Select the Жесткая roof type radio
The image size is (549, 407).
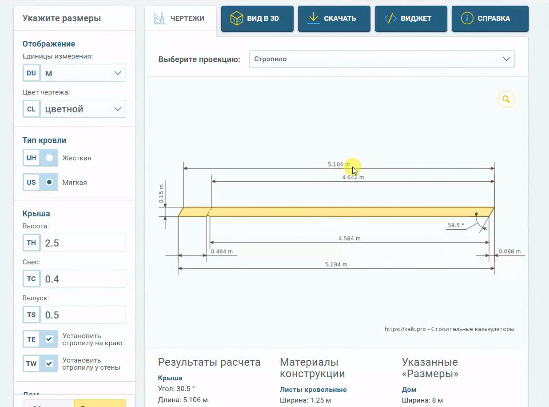(49, 158)
